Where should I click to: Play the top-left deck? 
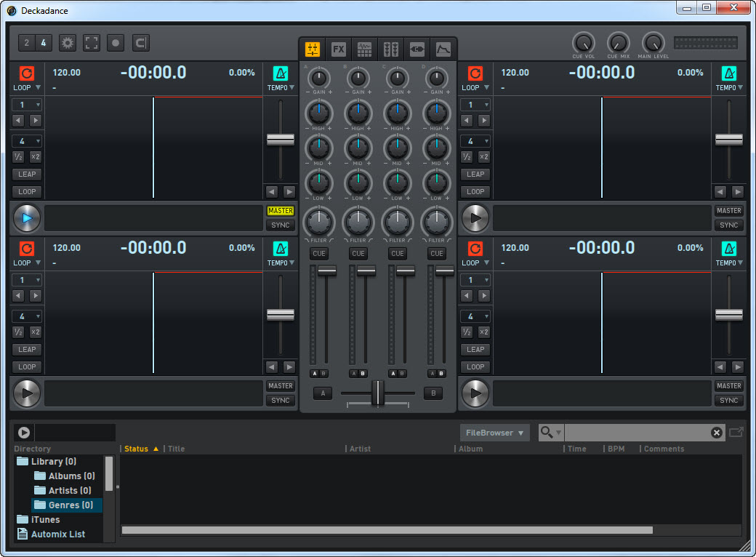pos(27,217)
